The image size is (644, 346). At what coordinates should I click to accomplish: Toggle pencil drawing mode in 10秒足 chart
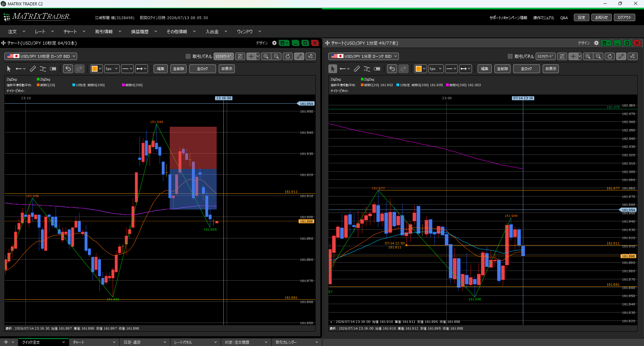pyautogui.click(x=299, y=56)
